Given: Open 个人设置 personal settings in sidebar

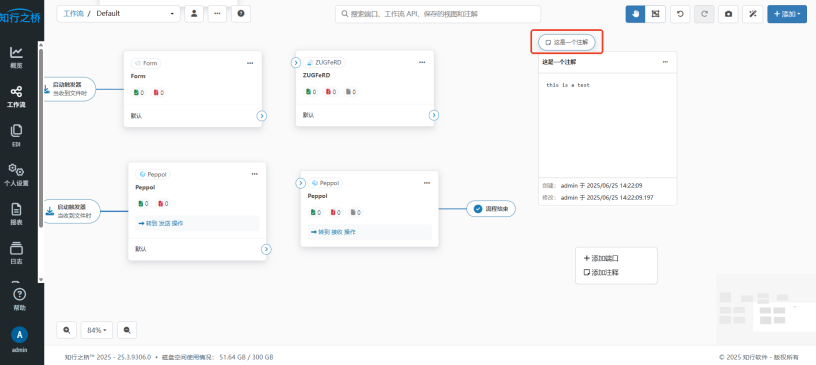Looking at the screenshot, I should coord(17,175).
